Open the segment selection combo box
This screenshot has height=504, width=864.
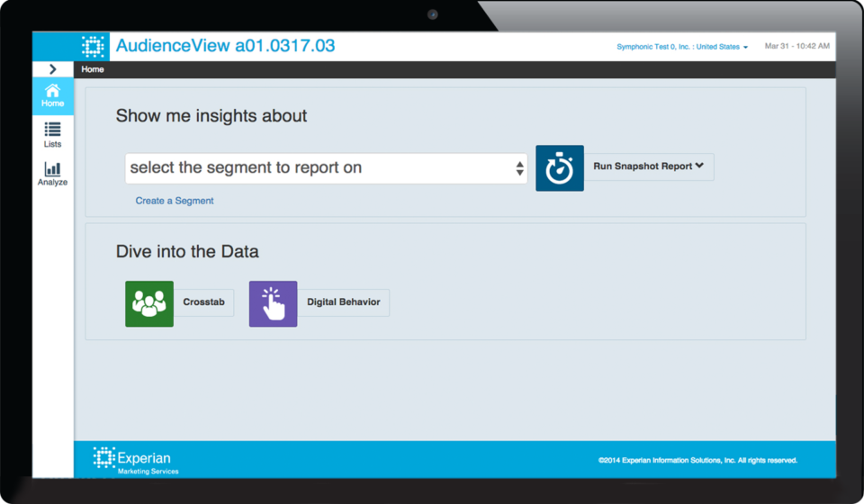click(x=326, y=168)
